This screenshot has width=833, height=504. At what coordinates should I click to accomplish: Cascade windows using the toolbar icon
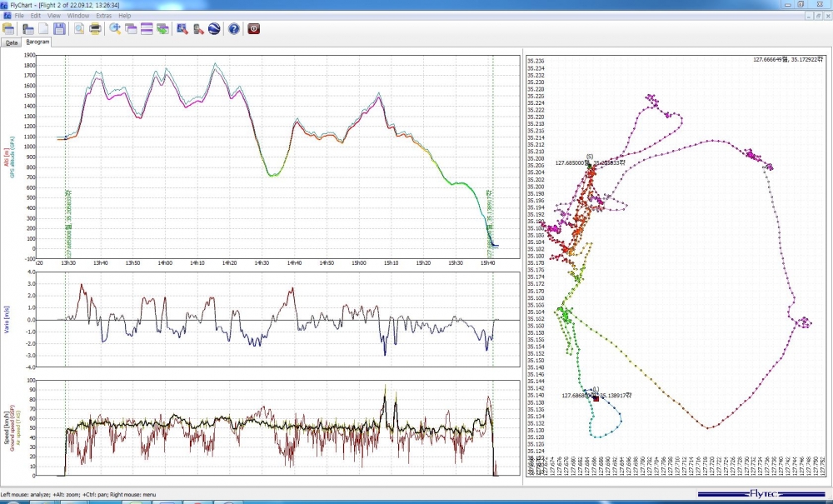tap(131, 28)
